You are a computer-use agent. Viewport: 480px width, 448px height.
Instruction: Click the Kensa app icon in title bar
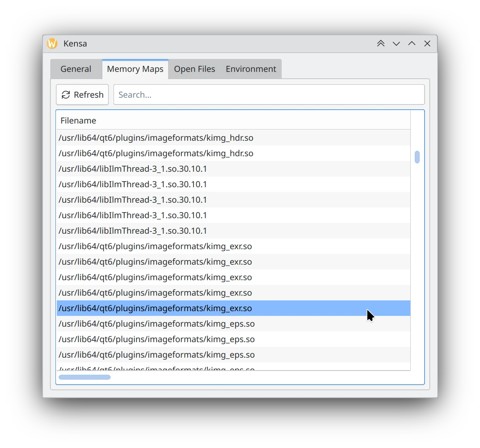[x=52, y=43]
